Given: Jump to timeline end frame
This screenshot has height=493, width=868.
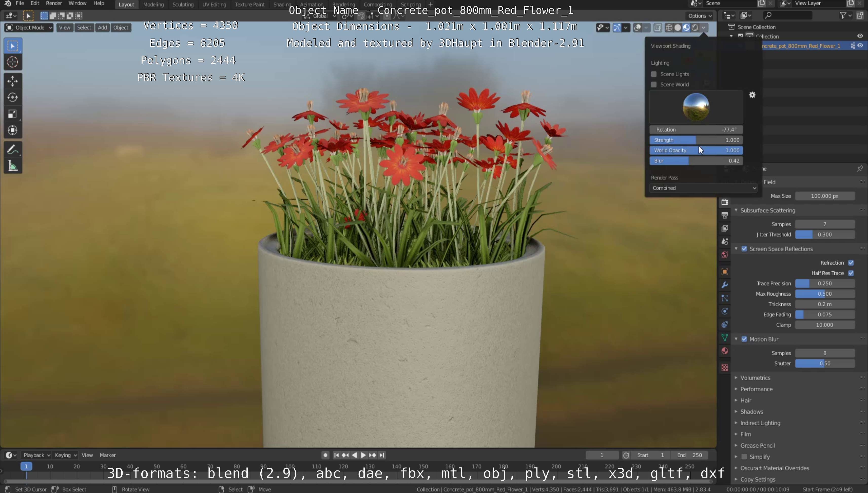Looking at the screenshot, I should tap(382, 455).
